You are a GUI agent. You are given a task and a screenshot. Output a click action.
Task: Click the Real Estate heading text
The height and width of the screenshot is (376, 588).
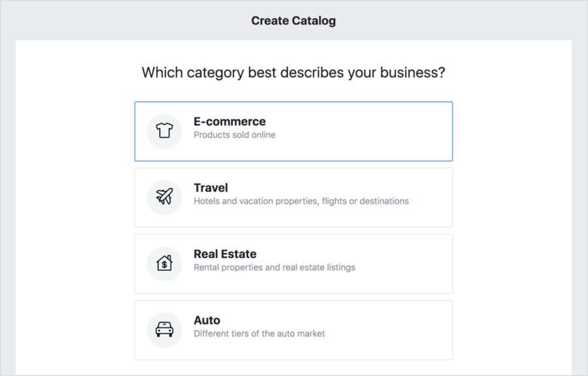[x=225, y=254]
